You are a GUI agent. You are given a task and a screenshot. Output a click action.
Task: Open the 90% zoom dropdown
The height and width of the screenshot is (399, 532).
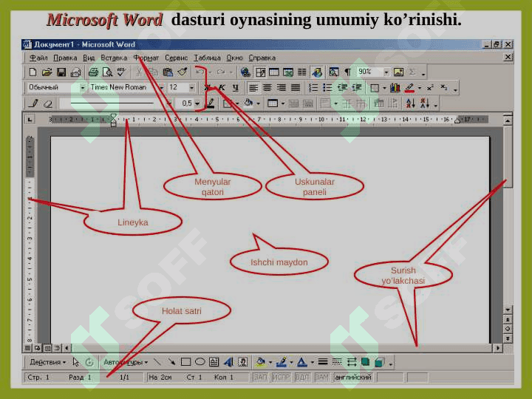386,72
